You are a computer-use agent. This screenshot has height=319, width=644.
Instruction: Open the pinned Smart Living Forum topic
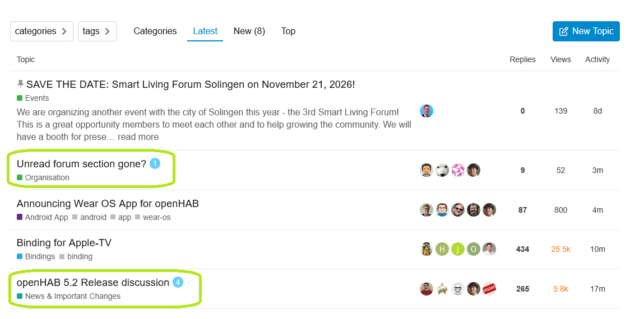pyautogui.click(x=191, y=85)
